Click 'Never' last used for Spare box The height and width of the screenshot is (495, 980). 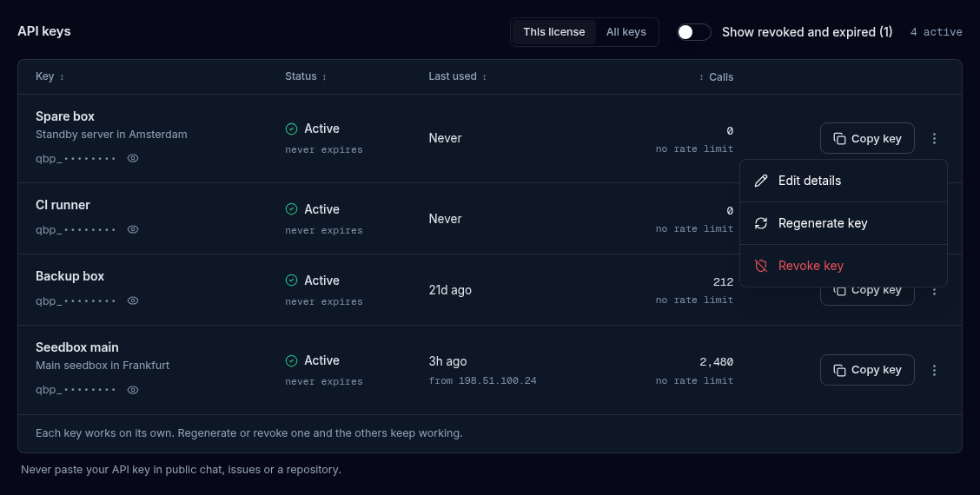coord(445,138)
